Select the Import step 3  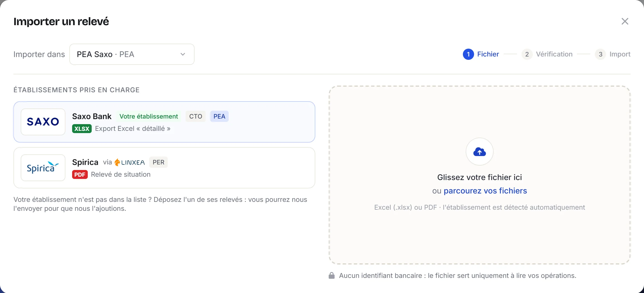tap(613, 54)
